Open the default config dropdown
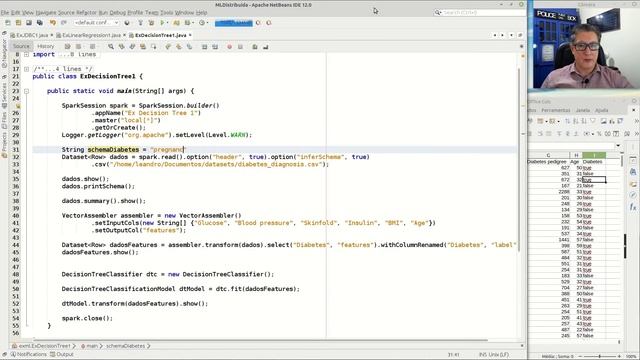The width and height of the screenshot is (640, 360). point(96,23)
